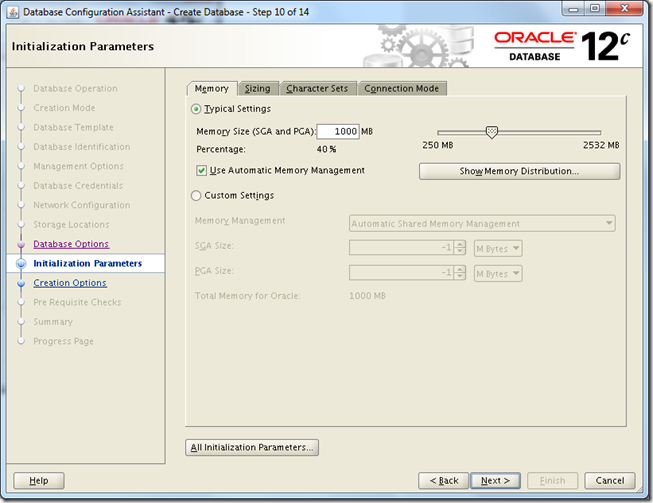Select the Custom Settings radio button
Screen dimensions: 653x503
click(196, 196)
